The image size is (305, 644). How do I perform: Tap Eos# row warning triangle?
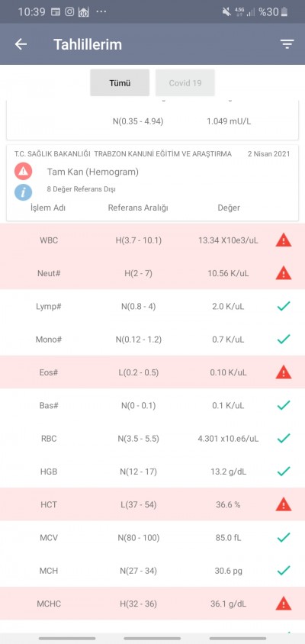coord(283,372)
